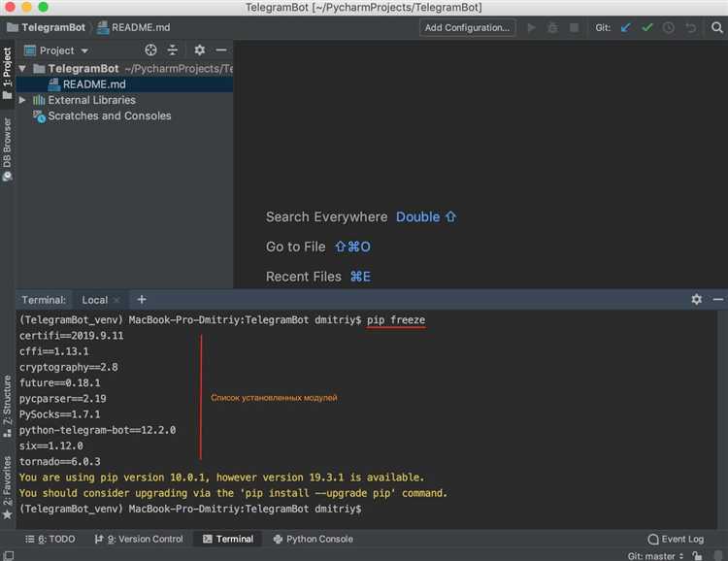728x561 pixels.
Task: Click the 'PySocks==1.7.1' output line
Action: tap(60, 414)
